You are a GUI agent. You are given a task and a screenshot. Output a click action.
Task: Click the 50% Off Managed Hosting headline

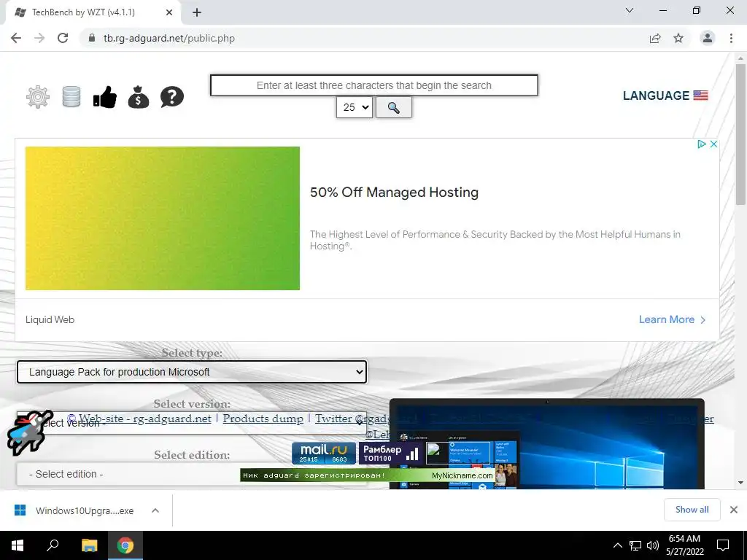click(x=394, y=192)
